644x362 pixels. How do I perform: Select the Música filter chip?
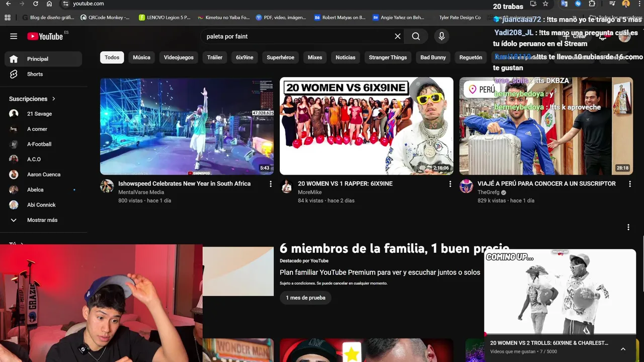[141, 57]
